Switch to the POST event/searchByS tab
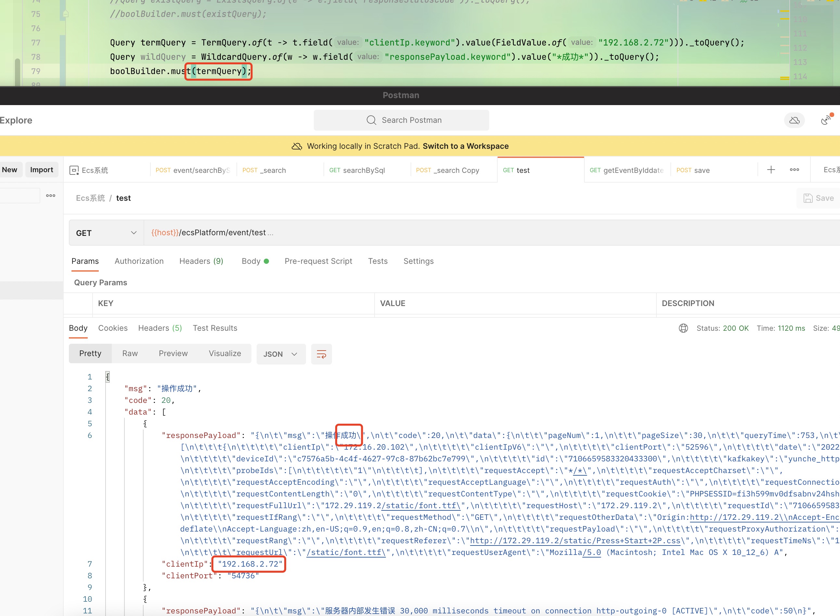 (193, 170)
